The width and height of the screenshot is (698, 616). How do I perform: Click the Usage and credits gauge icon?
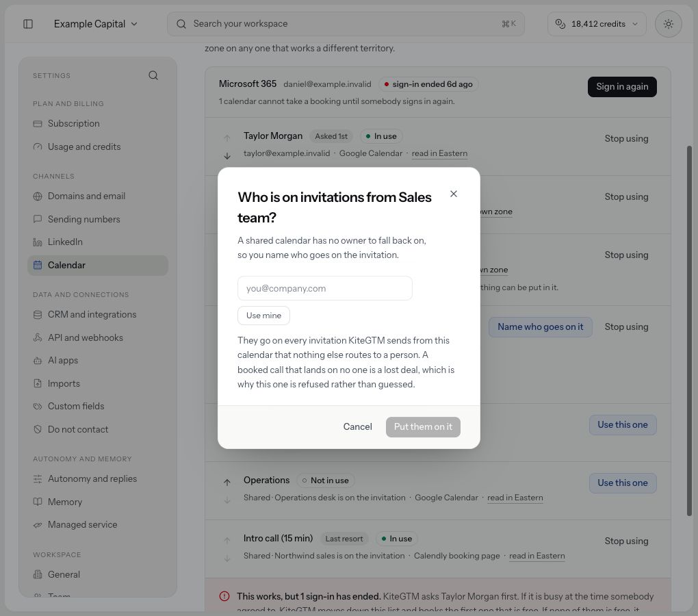(x=38, y=147)
